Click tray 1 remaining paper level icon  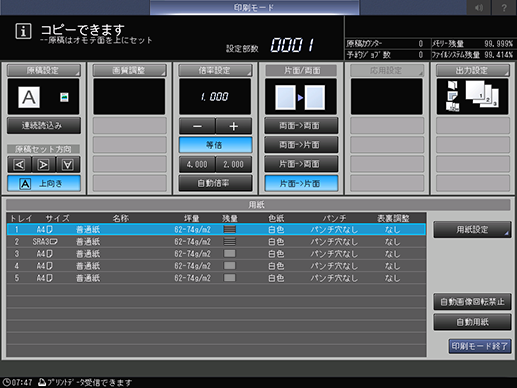pyautogui.click(x=230, y=229)
